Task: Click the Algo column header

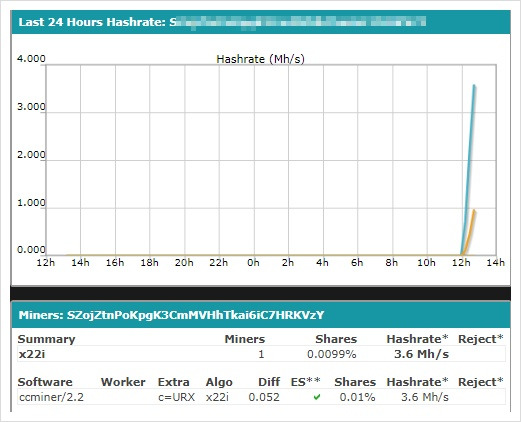Action: (219, 382)
